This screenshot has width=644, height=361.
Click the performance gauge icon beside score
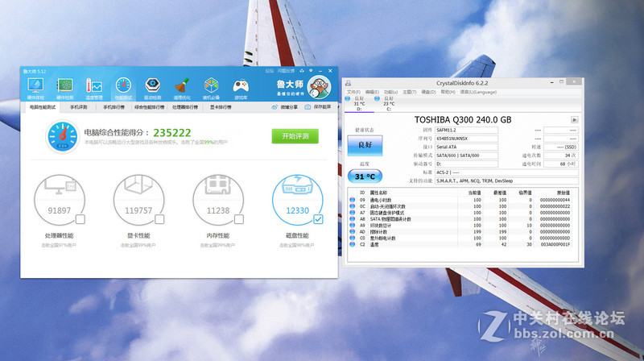tap(63, 136)
